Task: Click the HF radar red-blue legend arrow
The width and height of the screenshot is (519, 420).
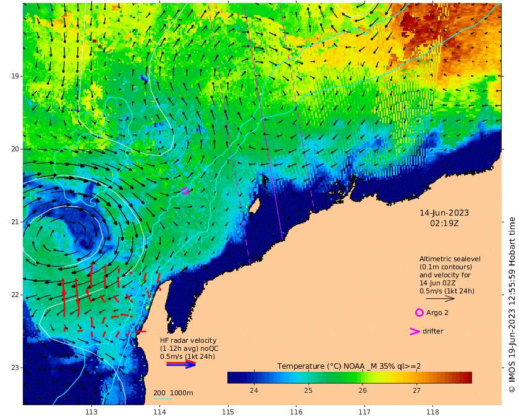Action: coord(181,364)
